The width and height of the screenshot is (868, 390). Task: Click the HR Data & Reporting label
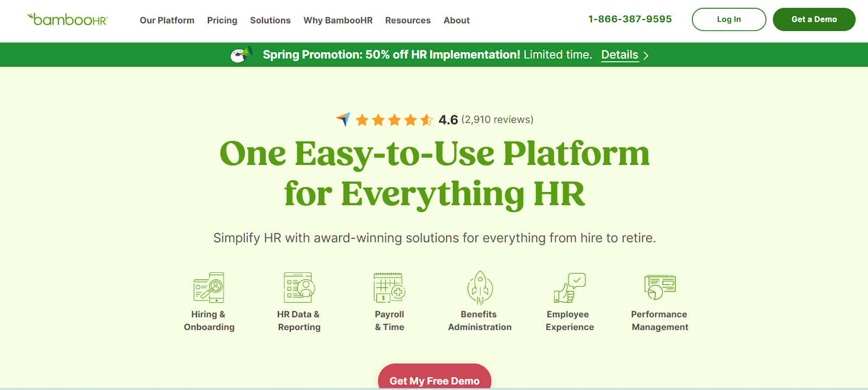pos(299,321)
